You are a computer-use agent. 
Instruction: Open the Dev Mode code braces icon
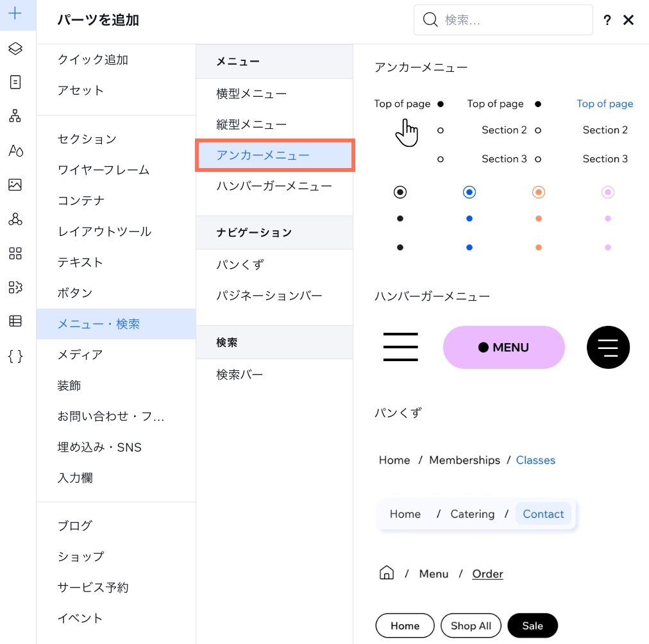[16, 356]
